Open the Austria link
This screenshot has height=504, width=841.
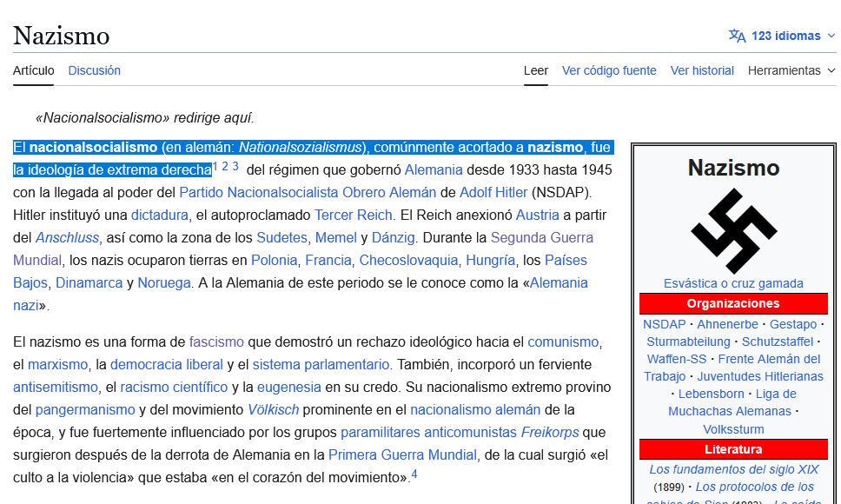538,215
